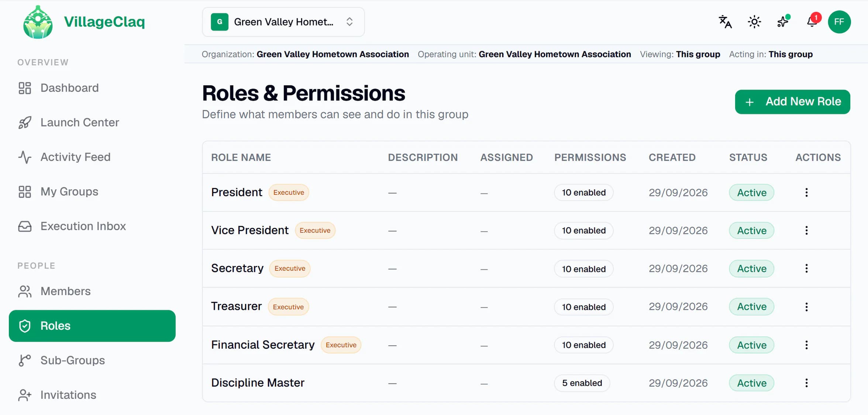Open Launch Center from sidebar
868x415 pixels.
(x=92, y=122)
